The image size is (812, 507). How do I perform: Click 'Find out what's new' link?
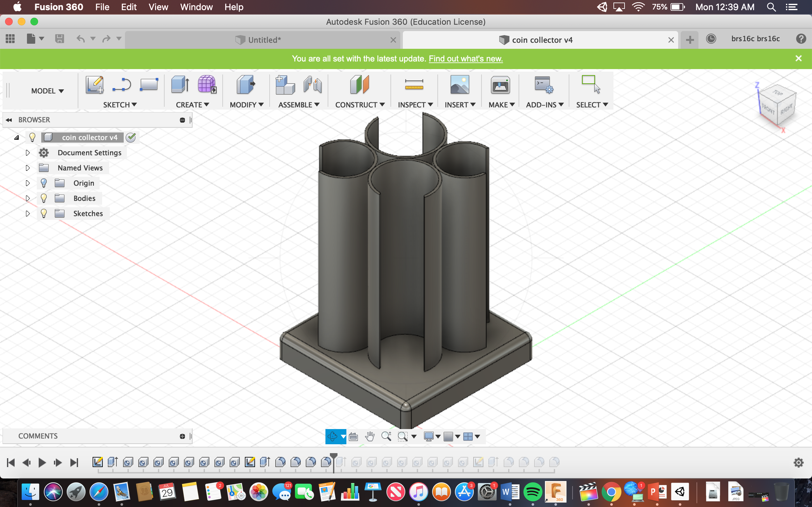pyautogui.click(x=465, y=59)
